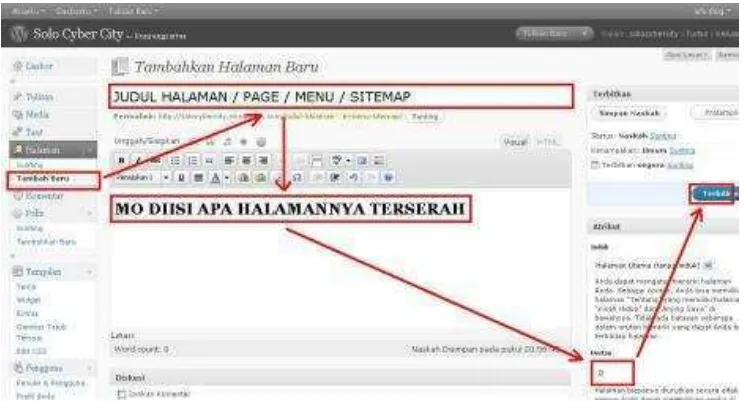
Task: Click the add poll icon in upload row
Action: coord(261,142)
